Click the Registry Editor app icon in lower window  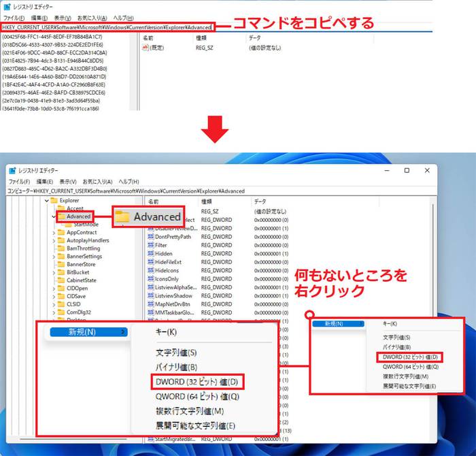(x=12, y=170)
